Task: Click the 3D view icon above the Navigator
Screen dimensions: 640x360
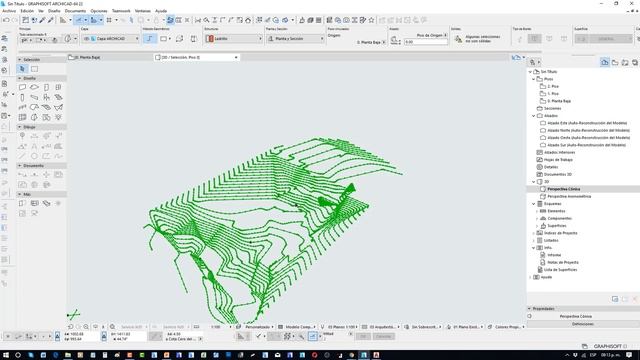Action: [x=516, y=58]
